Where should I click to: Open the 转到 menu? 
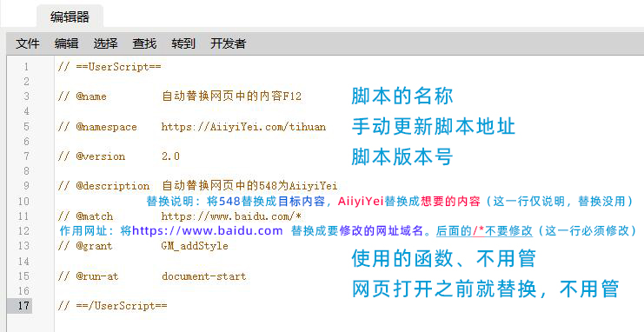pyautogui.click(x=183, y=43)
